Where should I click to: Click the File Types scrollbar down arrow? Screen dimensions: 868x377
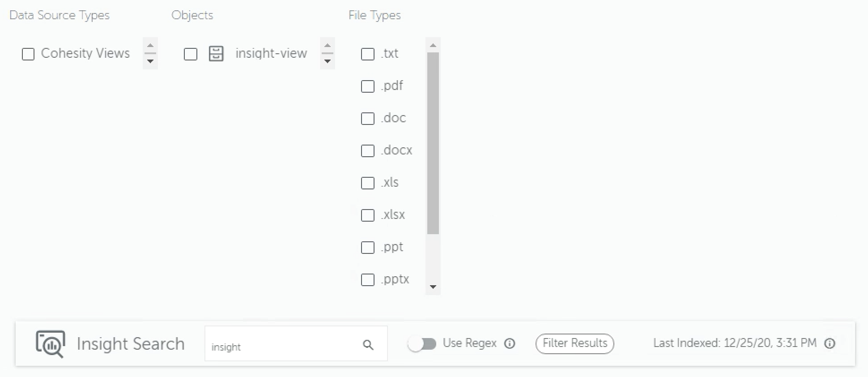433,287
